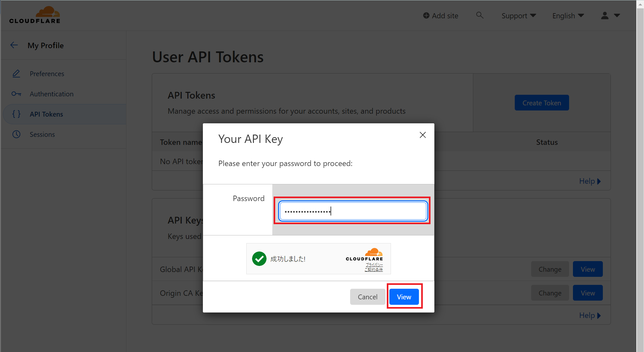Click the Add site plus icon
The height and width of the screenshot is (352, 644).
[426, 15]
